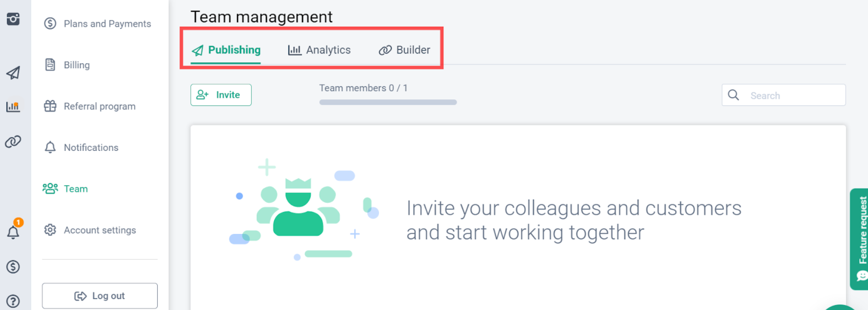Image resolution: width=868 pixels, height=310 pixels.
Task: Open the notifications bell with badge
Action: click(13, 232)
